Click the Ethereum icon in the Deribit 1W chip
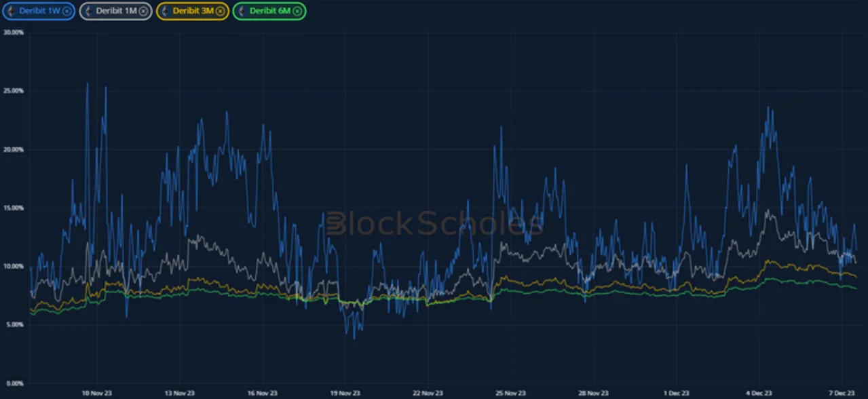Screen dimensions: 868x399 point(12,11)
